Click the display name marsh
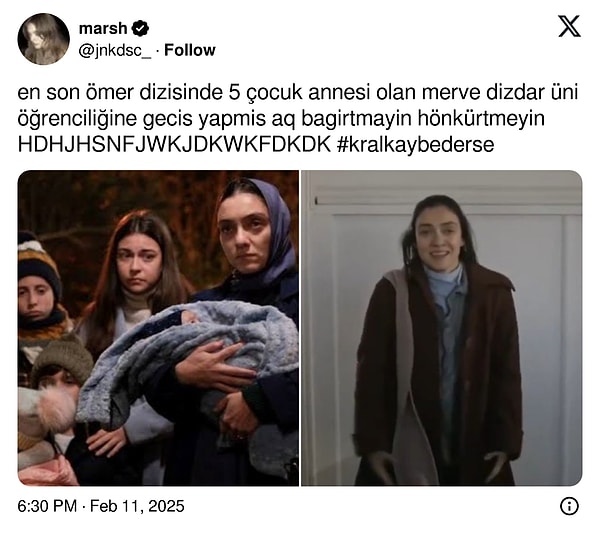600x536 pixels. pyautogui.click(x=103, y=28)
